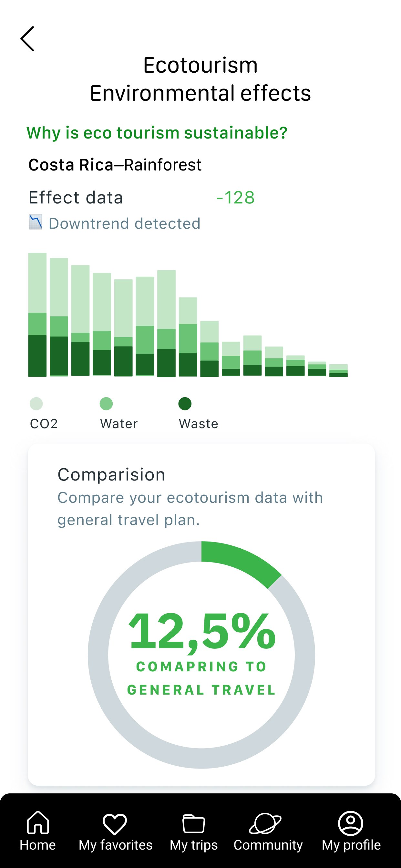Toggle the CO2 legend dot
The image size is (401, 868).
tap(36, 404)
